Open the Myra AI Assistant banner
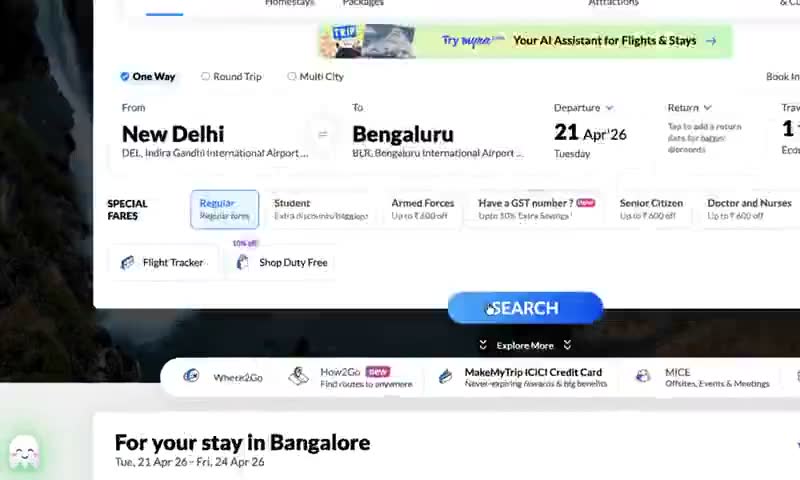Viewport: 800px width, 480px height. 526,41
